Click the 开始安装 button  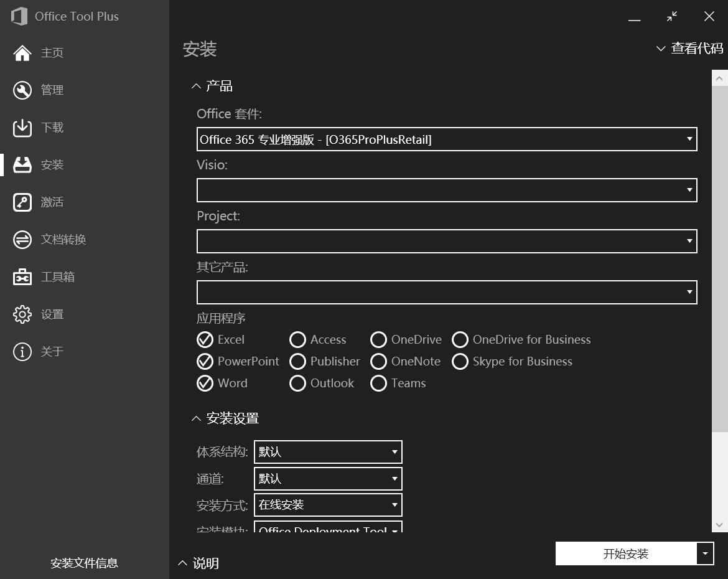626,553
